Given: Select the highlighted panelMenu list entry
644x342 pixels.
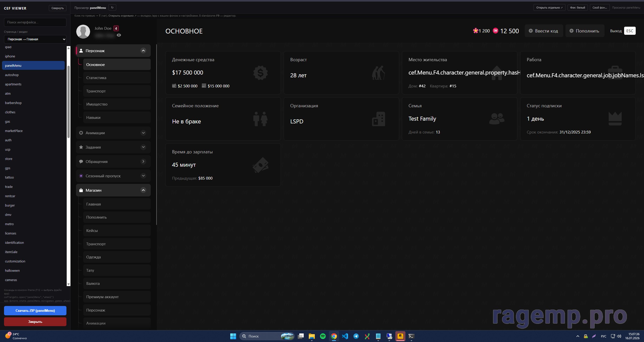Looking at the screenshot, I should 33,65.
